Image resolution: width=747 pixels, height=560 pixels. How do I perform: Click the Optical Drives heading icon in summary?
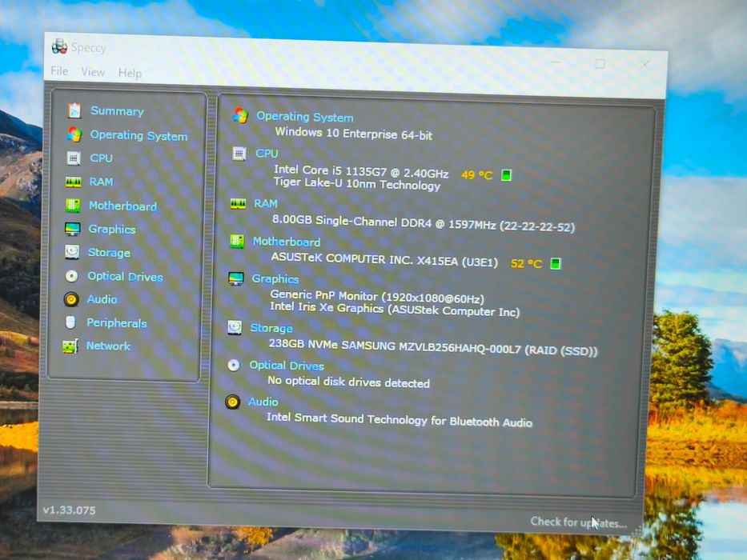point(234,365)
